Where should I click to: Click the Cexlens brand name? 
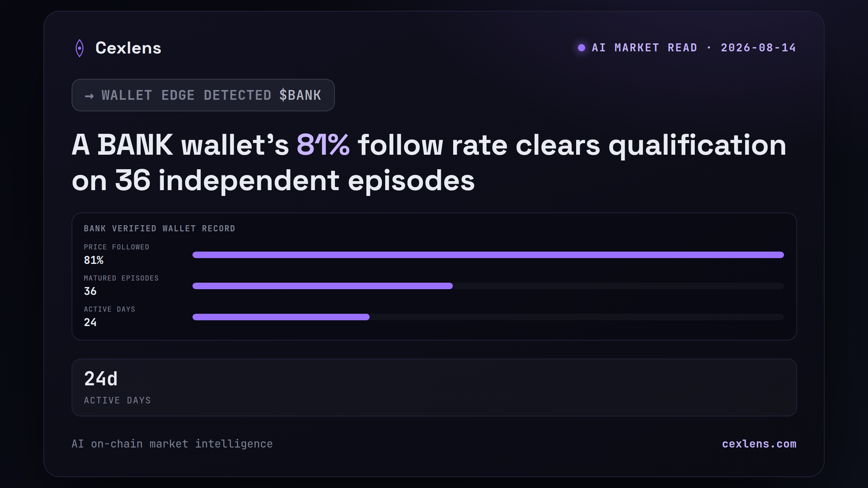click(128, 48)
